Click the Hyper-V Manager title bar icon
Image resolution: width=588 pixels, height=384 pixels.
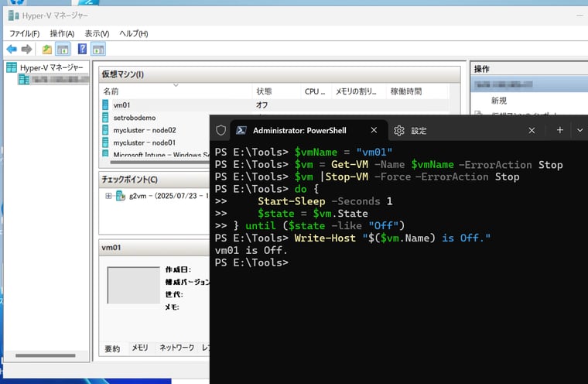click(13, 15)
